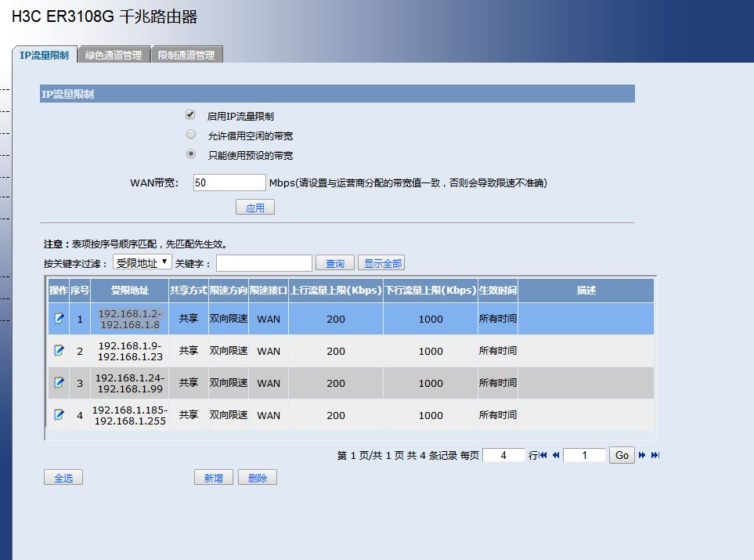Click row 3 所有时间 cell
This screenshot has width=754, height=560.
498,383
